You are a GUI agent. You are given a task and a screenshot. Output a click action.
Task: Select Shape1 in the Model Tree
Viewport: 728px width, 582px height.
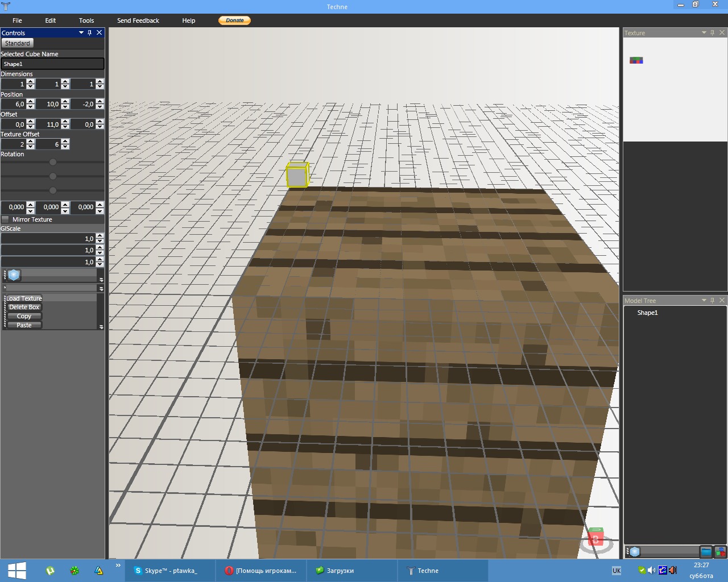pos(647,313)
